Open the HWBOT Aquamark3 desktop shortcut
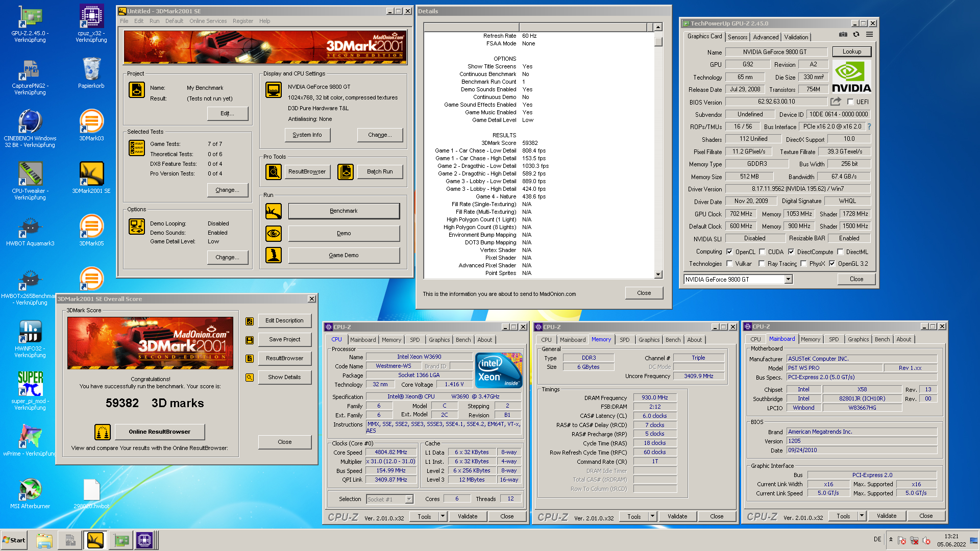The height and width of the screenshot is (551, 980). point(30,231)
